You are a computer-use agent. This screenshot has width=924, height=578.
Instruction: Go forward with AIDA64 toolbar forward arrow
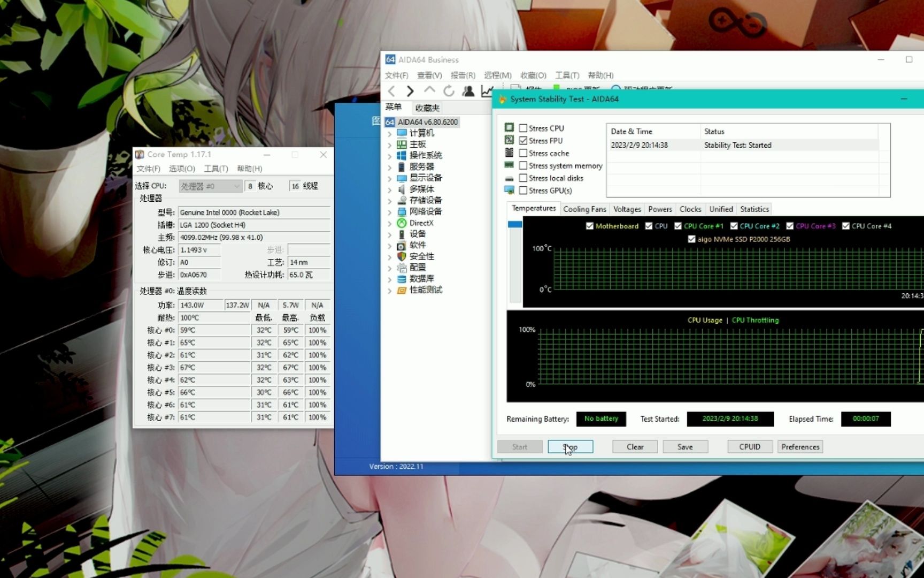pos(410,91)
